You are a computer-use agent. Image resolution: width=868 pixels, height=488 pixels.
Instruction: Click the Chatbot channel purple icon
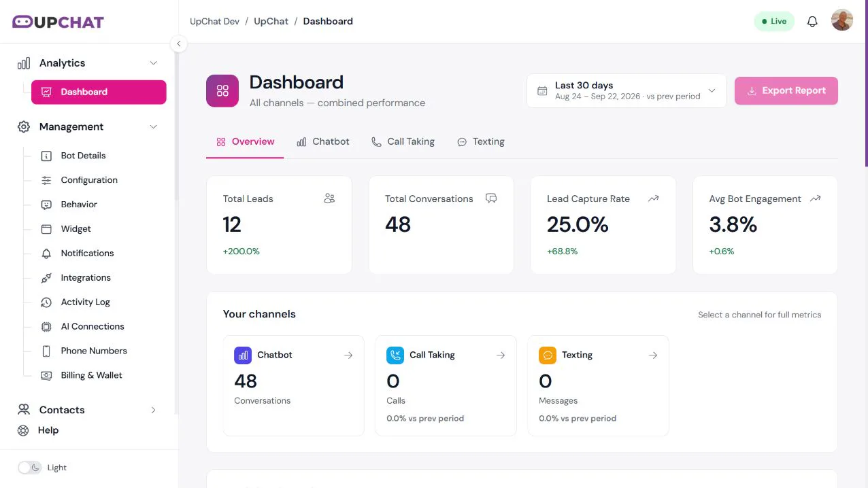pyautogui.click(x=243, y=355)
